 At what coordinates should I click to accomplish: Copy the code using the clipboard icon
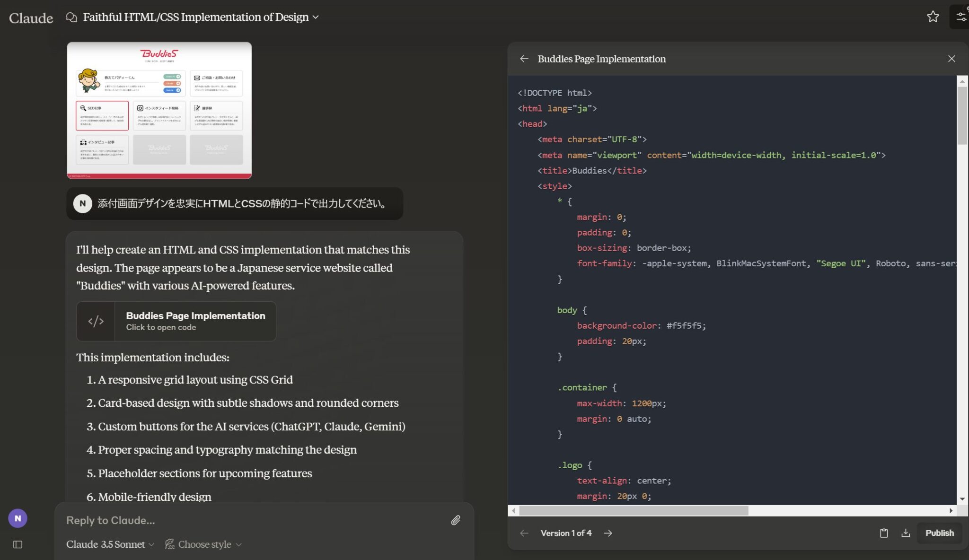coord(883,533)
